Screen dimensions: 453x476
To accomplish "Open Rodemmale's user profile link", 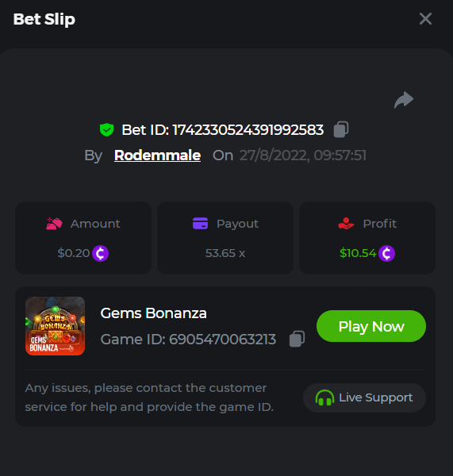I will point(157,155).
